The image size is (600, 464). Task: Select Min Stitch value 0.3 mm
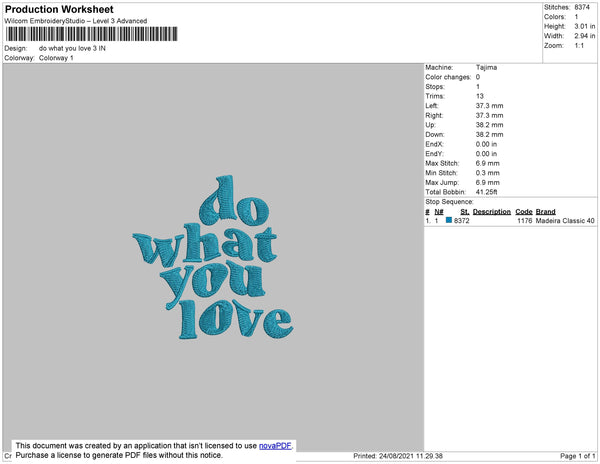click(488, 173)
